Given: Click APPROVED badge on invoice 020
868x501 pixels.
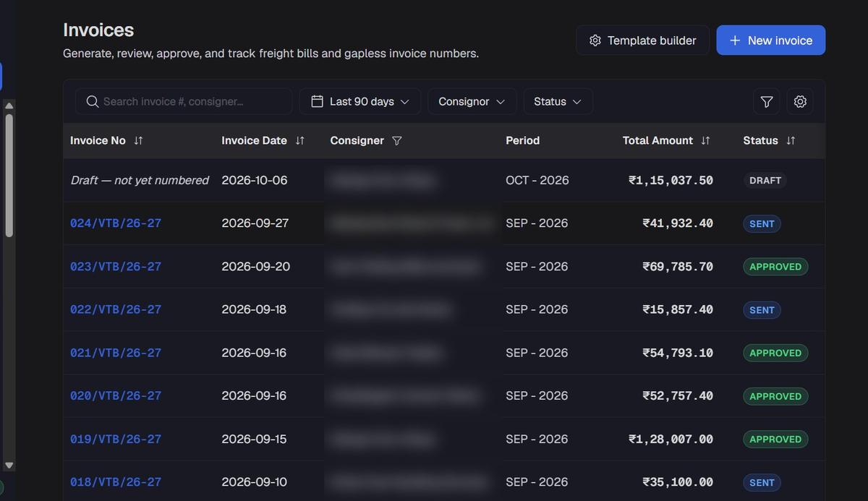Looking at the screenshot, I should 775,396.
